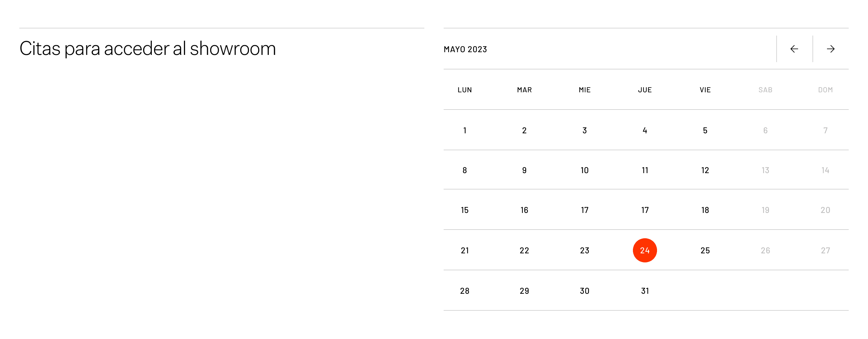Pick May 1 on the calendar
Screen dimensions: 868x339
click(x=465, y=130)
